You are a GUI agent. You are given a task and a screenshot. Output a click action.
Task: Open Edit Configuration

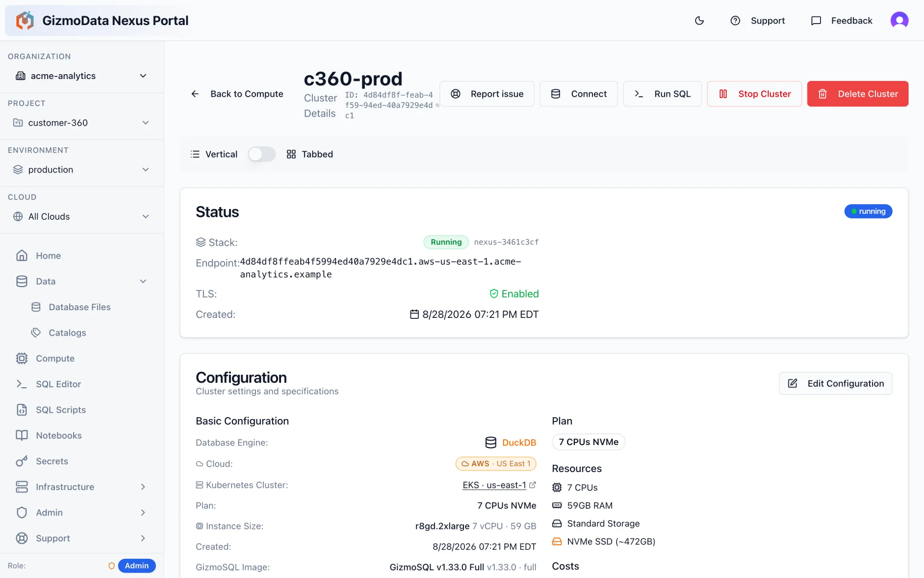835,383
